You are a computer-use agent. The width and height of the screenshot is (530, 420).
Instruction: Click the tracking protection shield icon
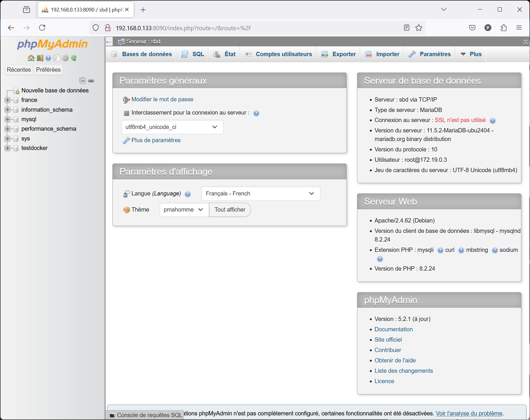96,28
